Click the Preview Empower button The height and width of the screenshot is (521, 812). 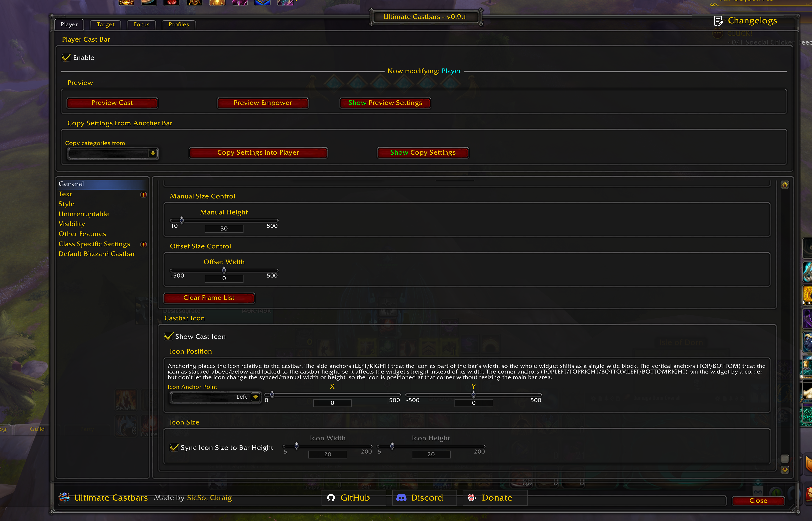[262, 103]
